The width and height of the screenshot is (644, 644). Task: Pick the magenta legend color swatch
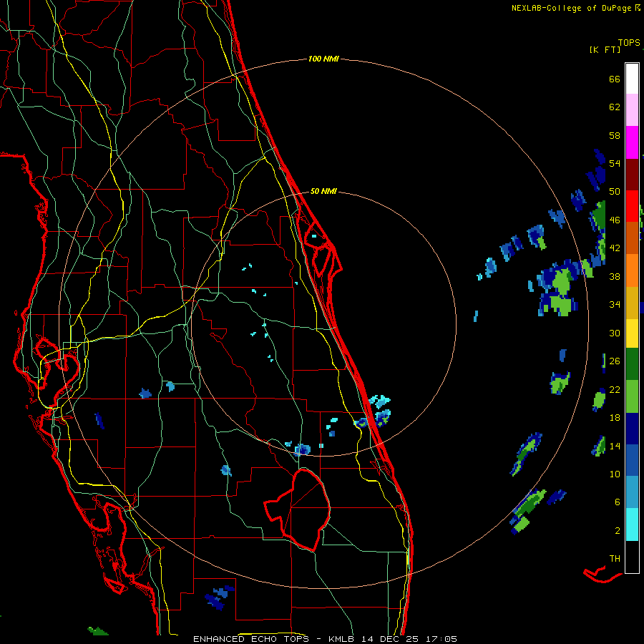[x=632, y=142]
